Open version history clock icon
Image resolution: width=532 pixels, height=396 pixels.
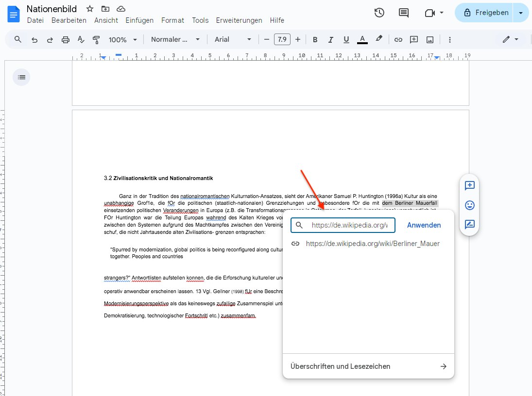pos(379,13)
